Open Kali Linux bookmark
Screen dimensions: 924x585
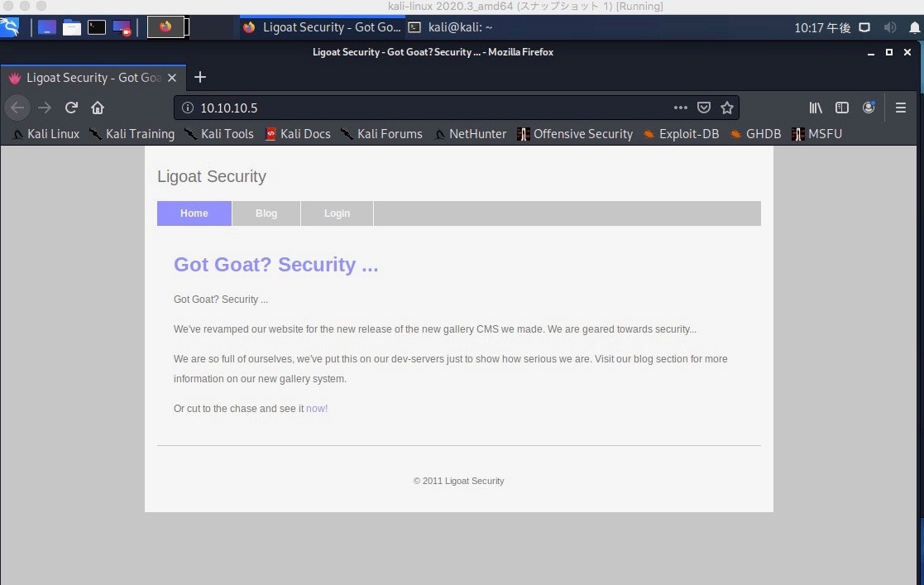pos(46,134)
